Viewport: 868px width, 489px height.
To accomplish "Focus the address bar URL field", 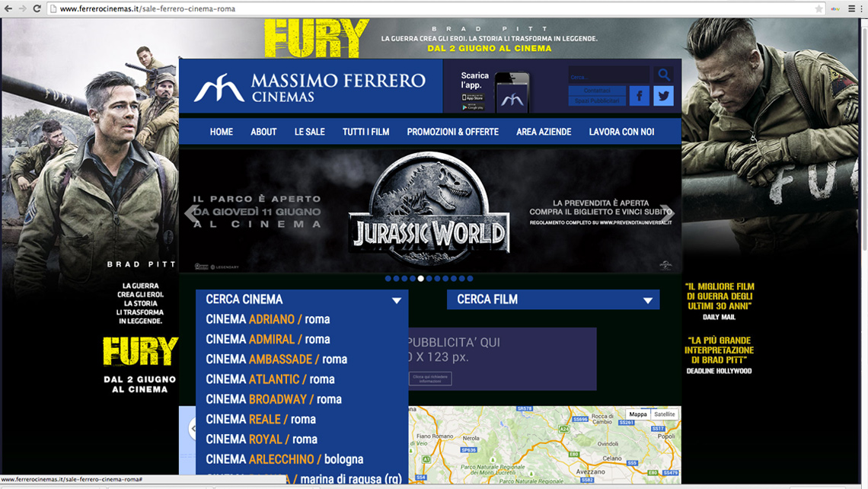I will click(x=432, y=9).
